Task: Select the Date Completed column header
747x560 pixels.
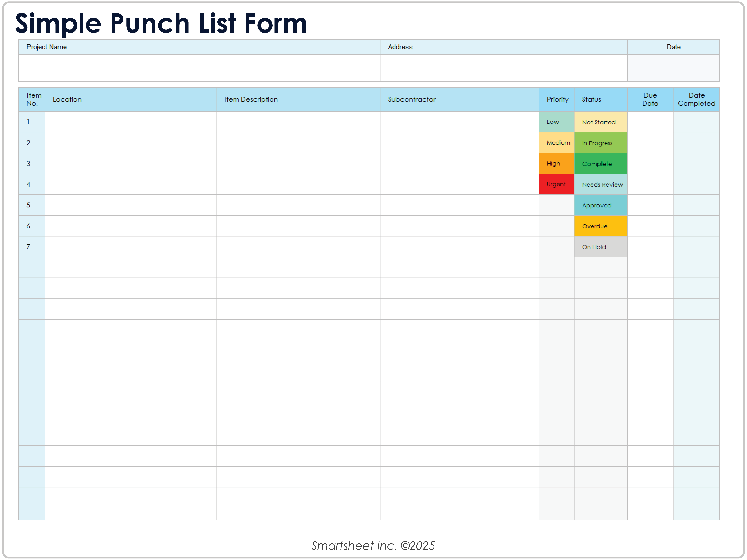Action: [x=696, y=99]
